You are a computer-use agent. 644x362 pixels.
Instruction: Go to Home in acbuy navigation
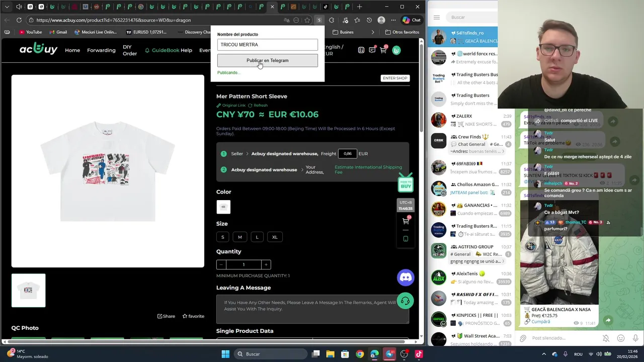(x=72, y=50)
